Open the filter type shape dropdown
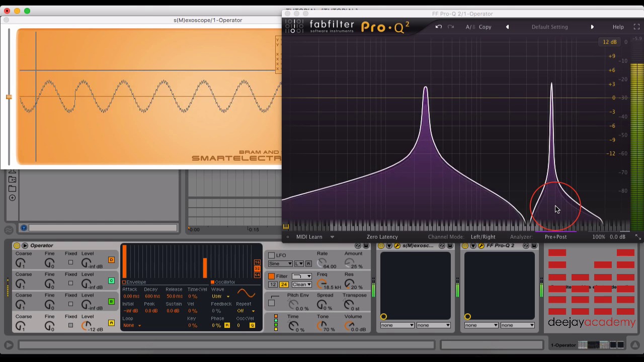 click(x=302, y=276)
